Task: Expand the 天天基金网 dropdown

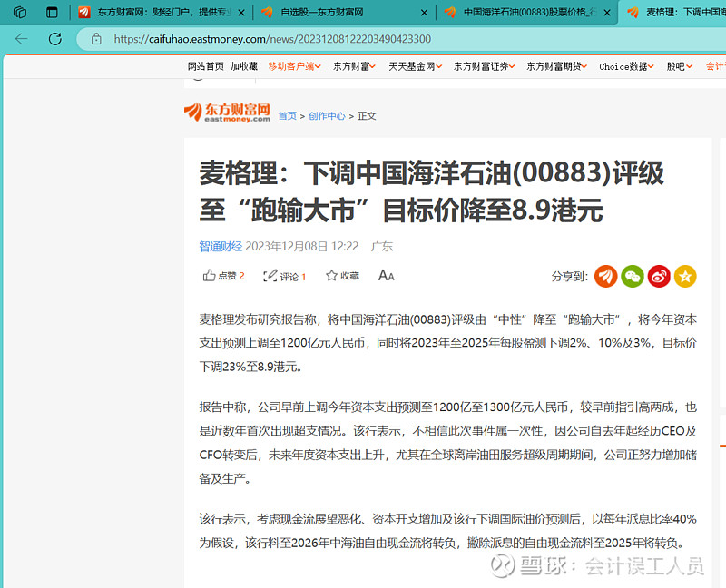Action: [415, 66]
